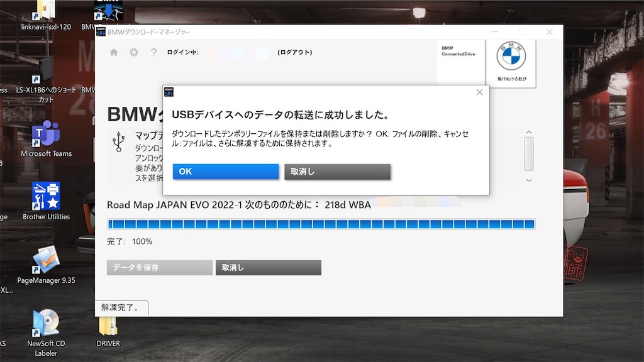Click the help question mark icon
The height and width of the screenshot is (362, 644).
[153, 53]
